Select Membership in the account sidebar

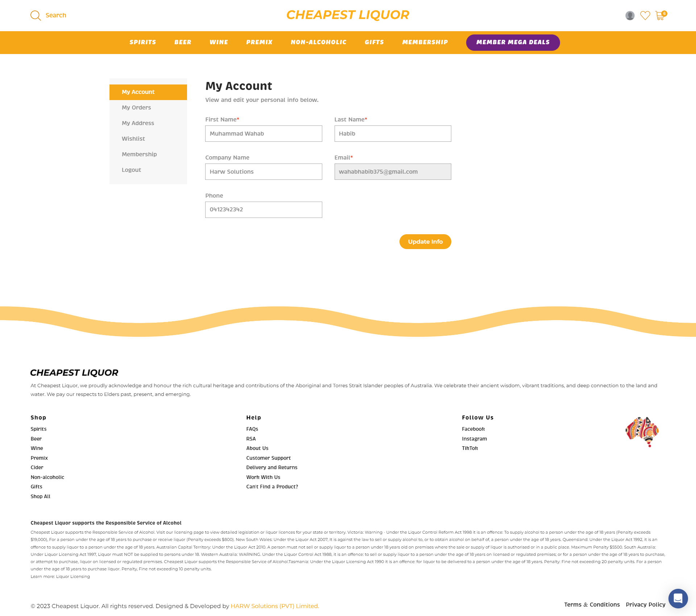pyautogui.click(x=148, y=154)
